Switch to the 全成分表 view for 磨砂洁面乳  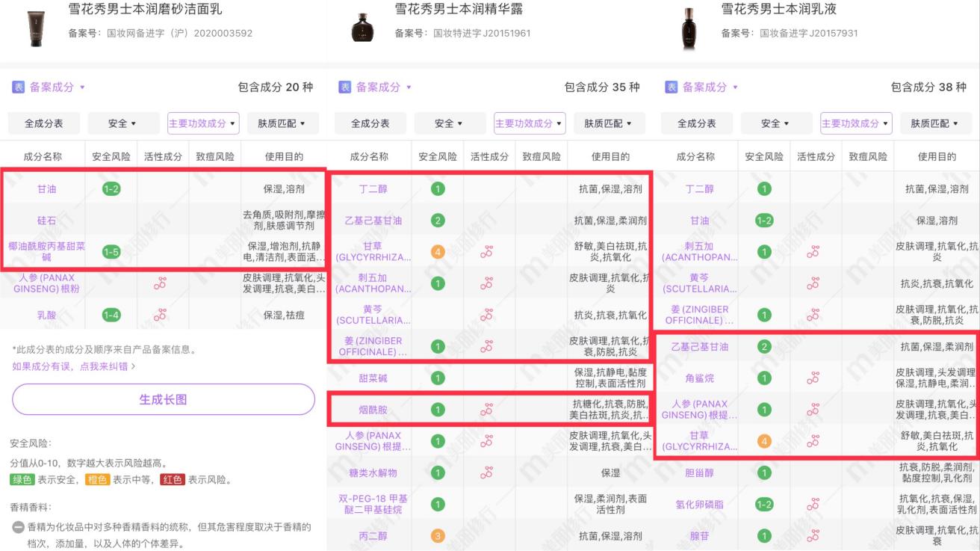coord(43,123)
